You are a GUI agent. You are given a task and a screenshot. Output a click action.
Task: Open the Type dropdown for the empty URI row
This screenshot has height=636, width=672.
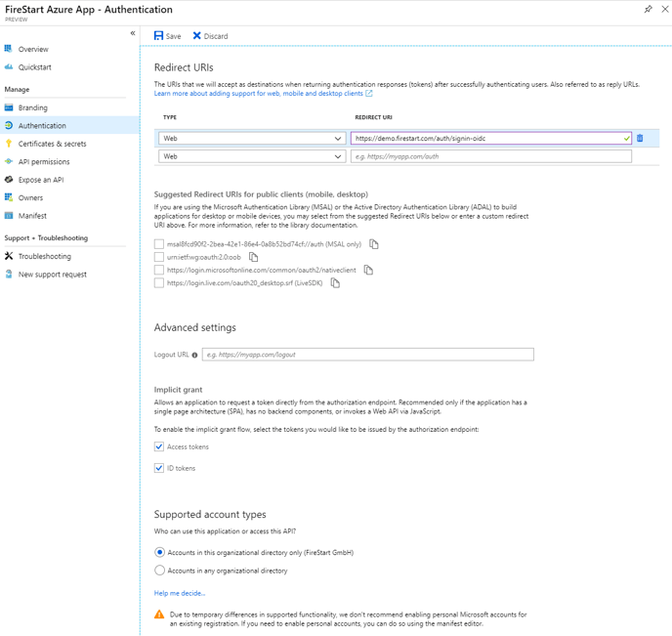click(252, 156)
